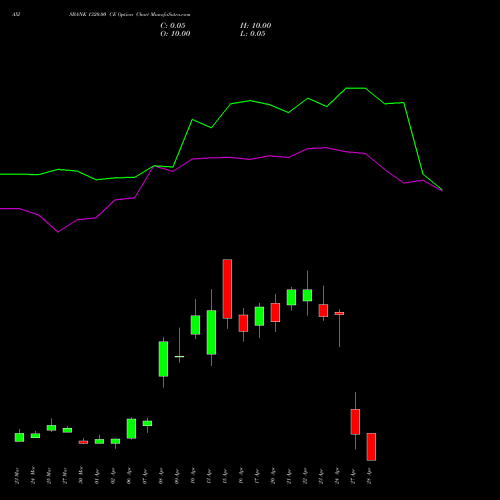Click the CE Options Chart title text
The height and width of the screenshot is (500, 500).
pos(130,14)
